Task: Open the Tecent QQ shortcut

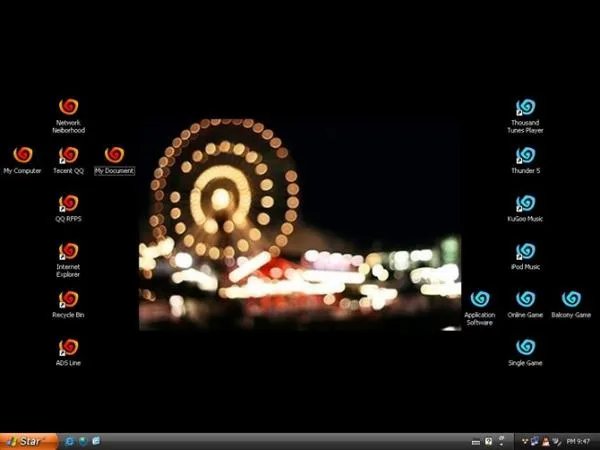Action: [x=69, y=155]
